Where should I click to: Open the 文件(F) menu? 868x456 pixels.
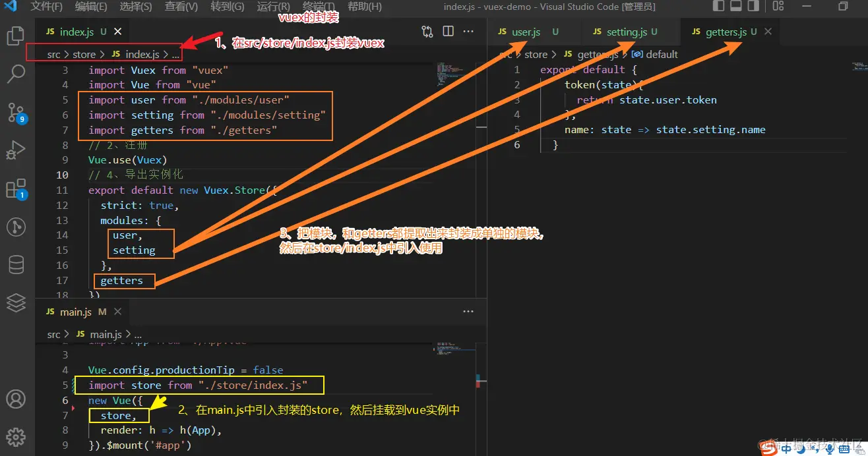pos(46,7)
